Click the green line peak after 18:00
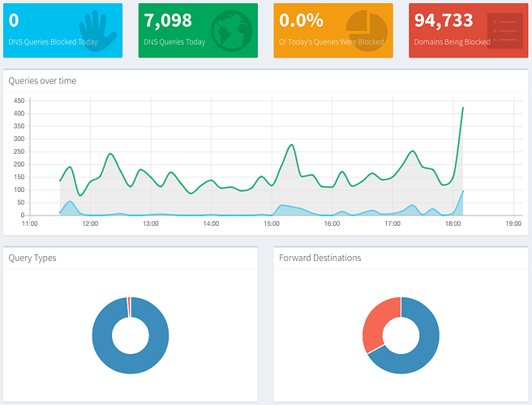This screenshot has height=405, width=532. pos(463,108)
